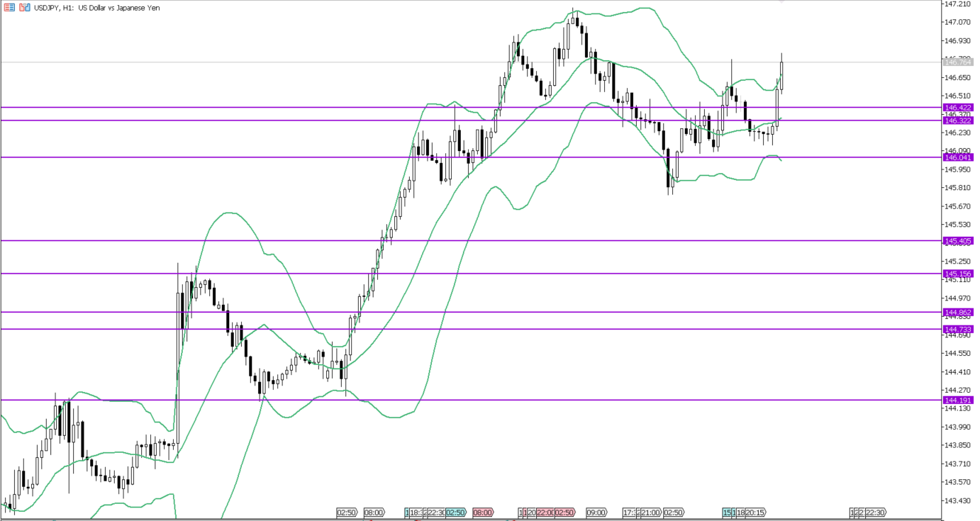This screenshot has height=521, width=980.
Task: Click the rightmost 22:30 time marker
Action: 876,512
